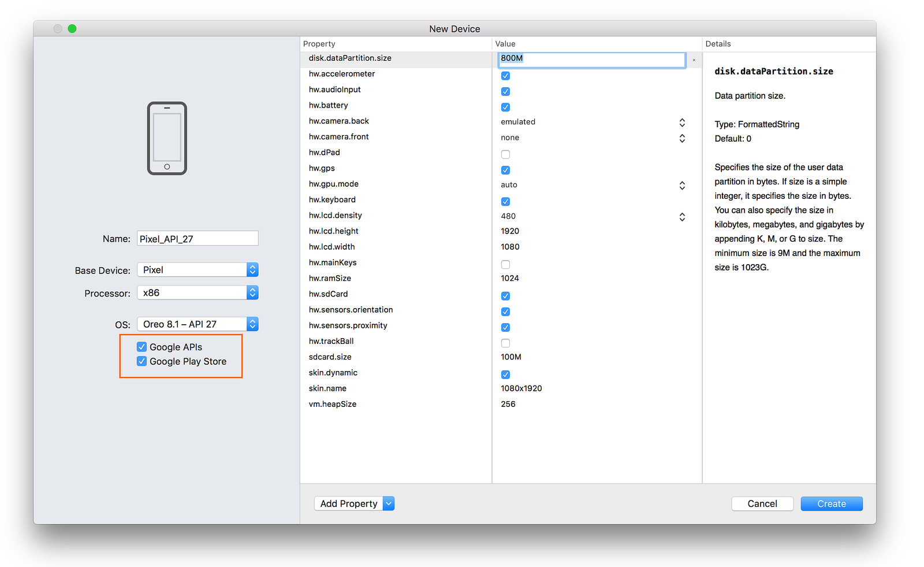Uncheck the Google APIs checkbox
Image resolution: width=924 pixels, height=567 pixels.
coord(141,347)
